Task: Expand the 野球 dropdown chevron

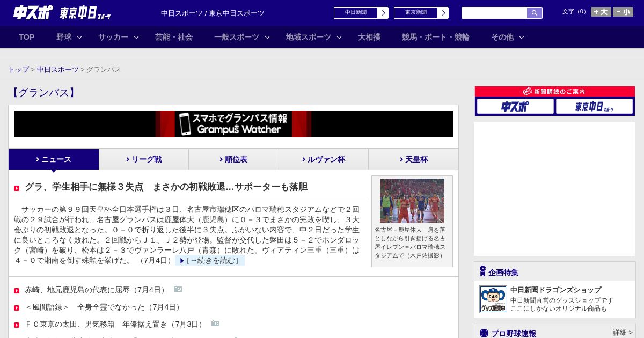Action: coord(79,38)
